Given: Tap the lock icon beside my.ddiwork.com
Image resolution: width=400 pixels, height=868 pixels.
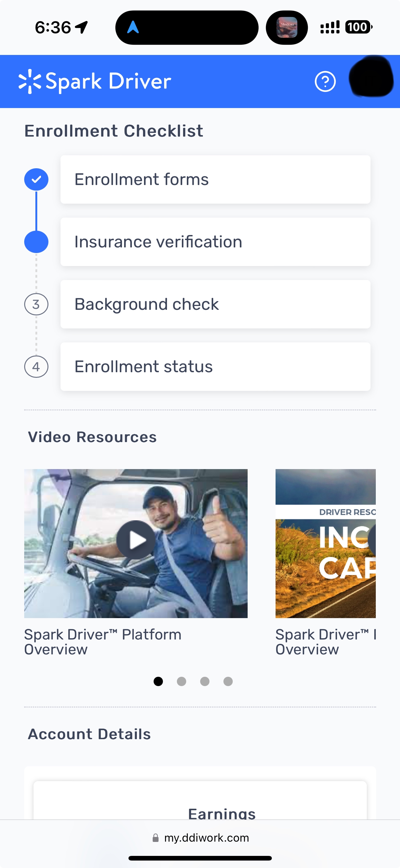Looking at the screenshot, I should pos(155,838).
